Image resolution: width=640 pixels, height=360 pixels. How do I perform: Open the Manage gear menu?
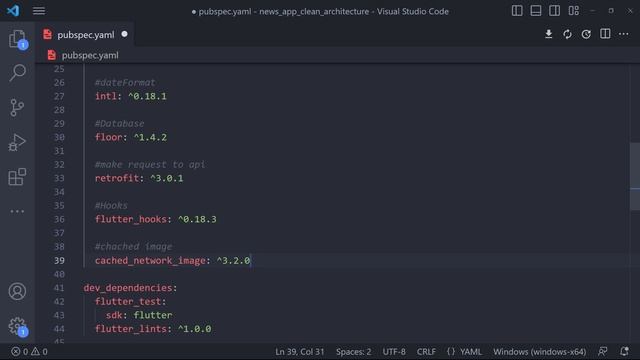point(17,326)
